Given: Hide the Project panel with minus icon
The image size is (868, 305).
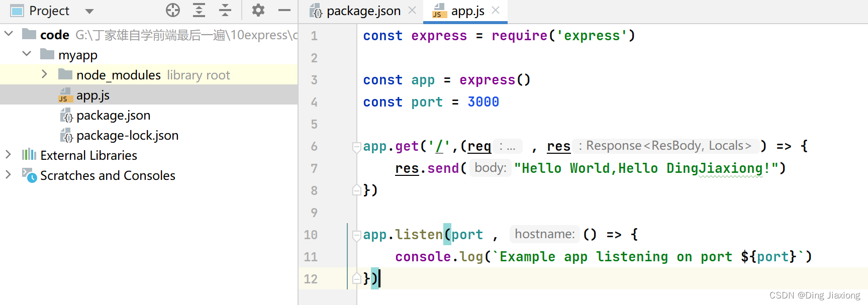Looking at the screenshot, I should 284,10.
